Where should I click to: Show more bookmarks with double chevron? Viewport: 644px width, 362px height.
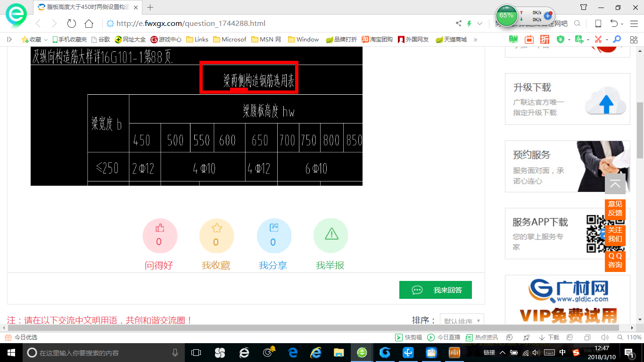(475, 40)
